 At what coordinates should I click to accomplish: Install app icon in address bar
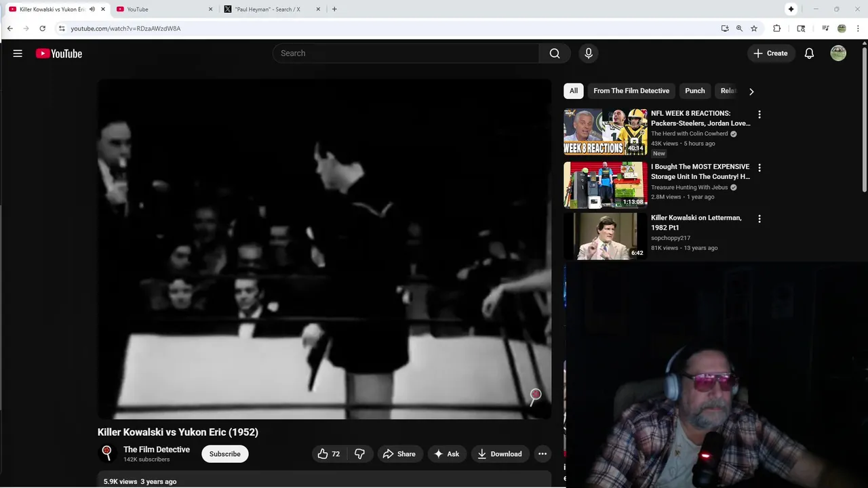click(725, 28)
